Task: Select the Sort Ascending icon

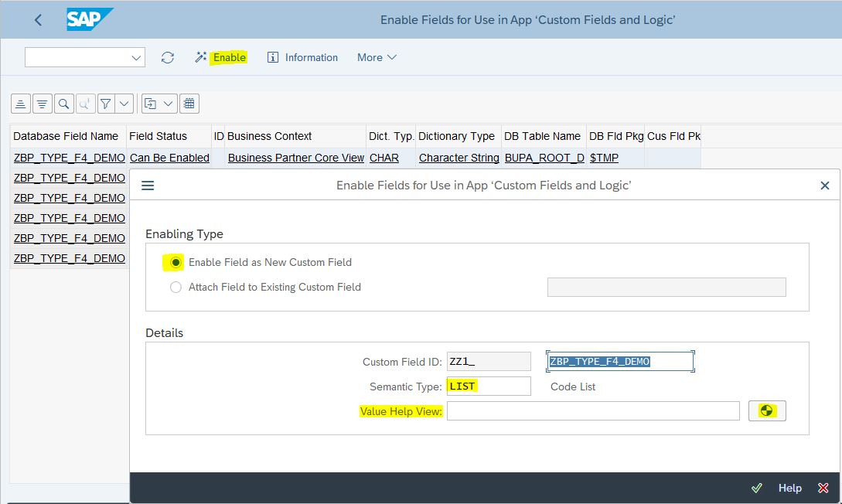Action: [x=20, y=103]
